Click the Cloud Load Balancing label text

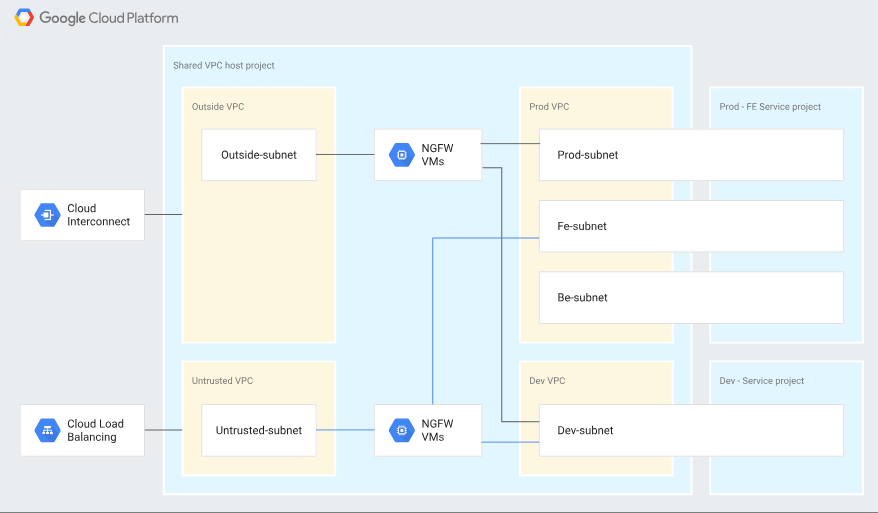click(x=95, y=430)
